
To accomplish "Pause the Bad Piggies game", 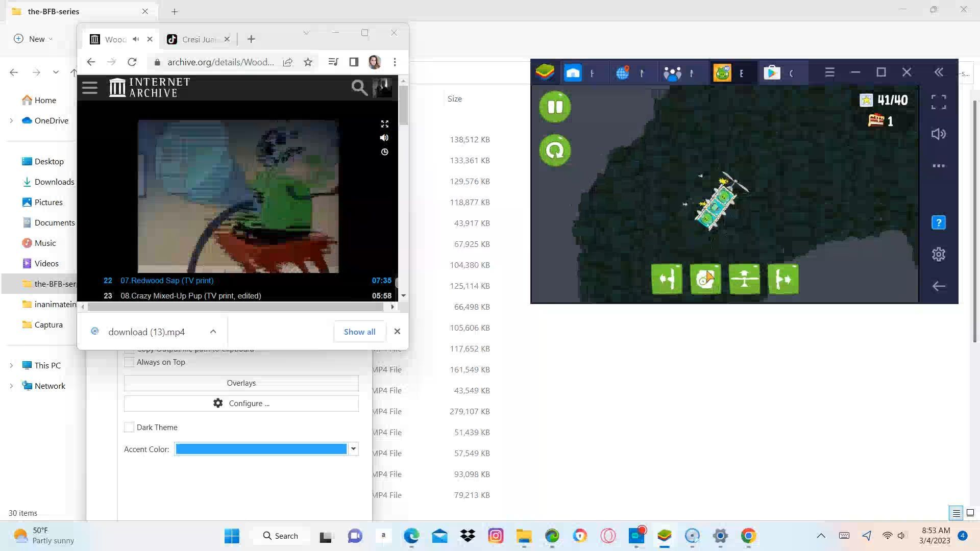I will click(555, 107).
